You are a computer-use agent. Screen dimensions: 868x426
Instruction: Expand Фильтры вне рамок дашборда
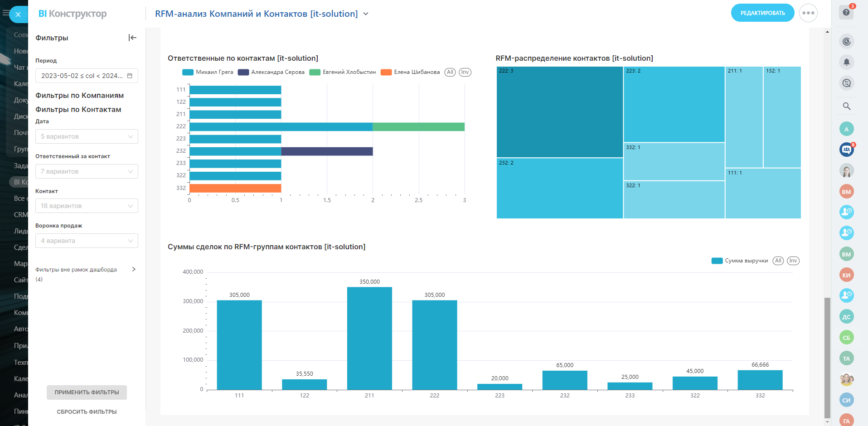click(86, 270)
